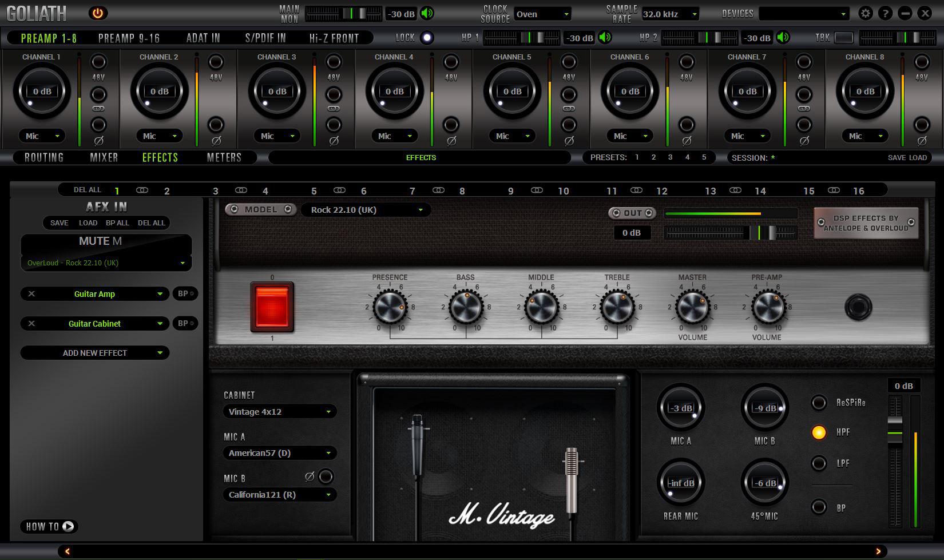The width and height of the screenshot is (944, 560).
Task: Open MIC B dropdown California121 (R)
Action: pyautogui.click(x=279, y=494)
